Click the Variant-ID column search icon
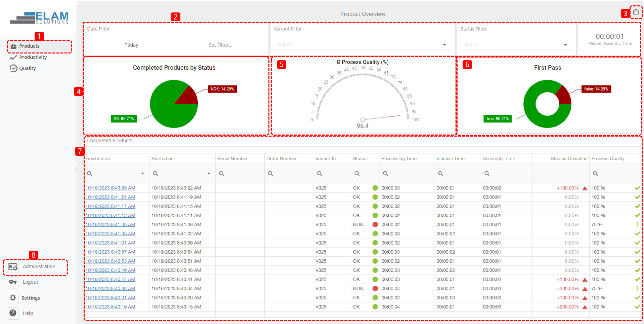Screen dimensions: 644x324 click(320, 174)
